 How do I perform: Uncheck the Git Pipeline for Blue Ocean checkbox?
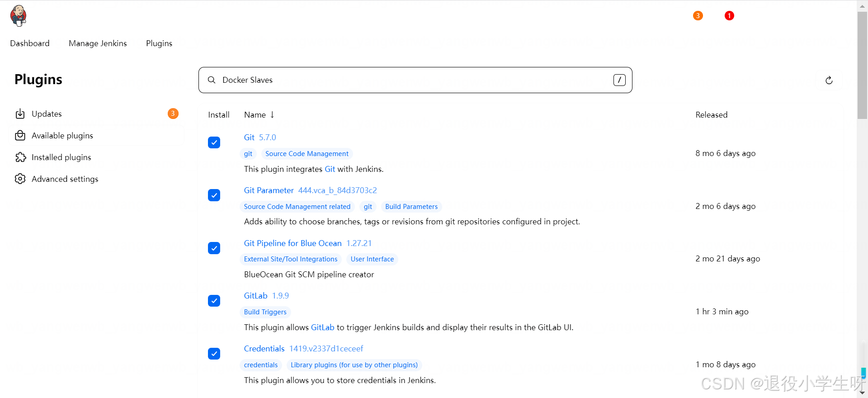point(214,248)
